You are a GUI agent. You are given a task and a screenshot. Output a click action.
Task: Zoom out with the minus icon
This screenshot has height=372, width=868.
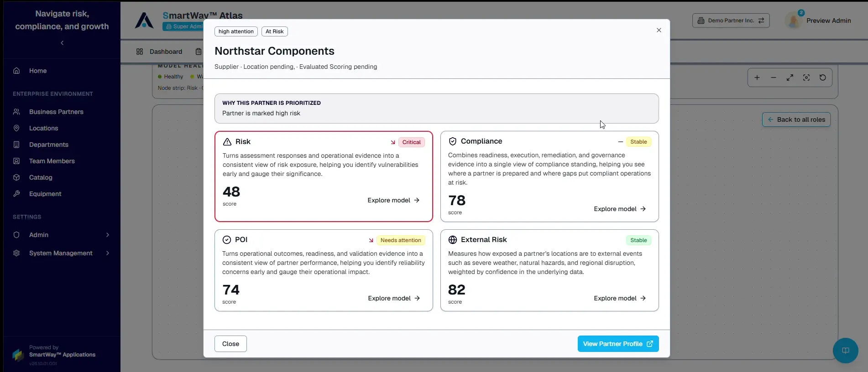tap(774, 77)
